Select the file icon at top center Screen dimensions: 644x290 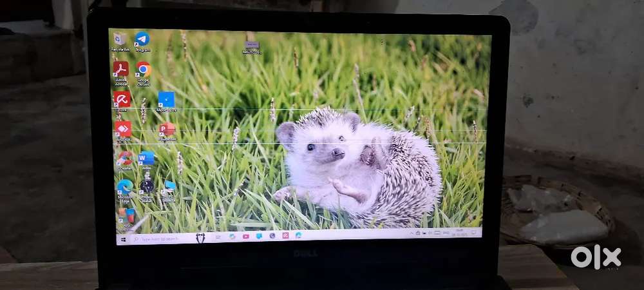(x=252, y=45)
